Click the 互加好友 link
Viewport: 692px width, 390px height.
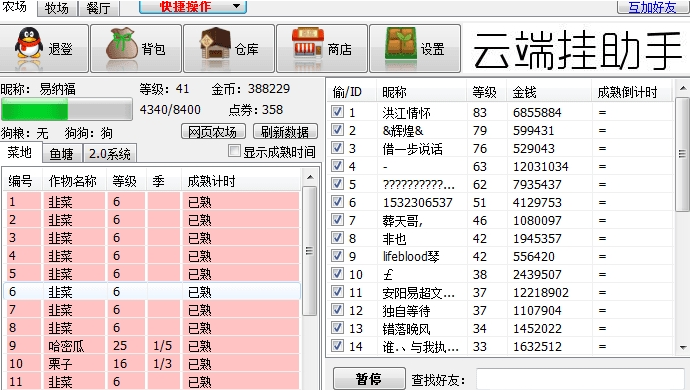[x=652, y=7]
